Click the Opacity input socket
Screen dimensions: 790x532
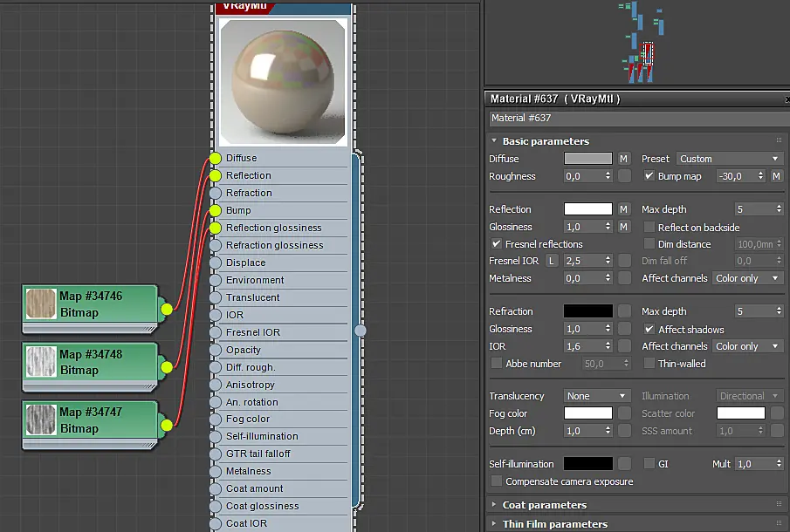pyautogui.click(x=215, y=350)
